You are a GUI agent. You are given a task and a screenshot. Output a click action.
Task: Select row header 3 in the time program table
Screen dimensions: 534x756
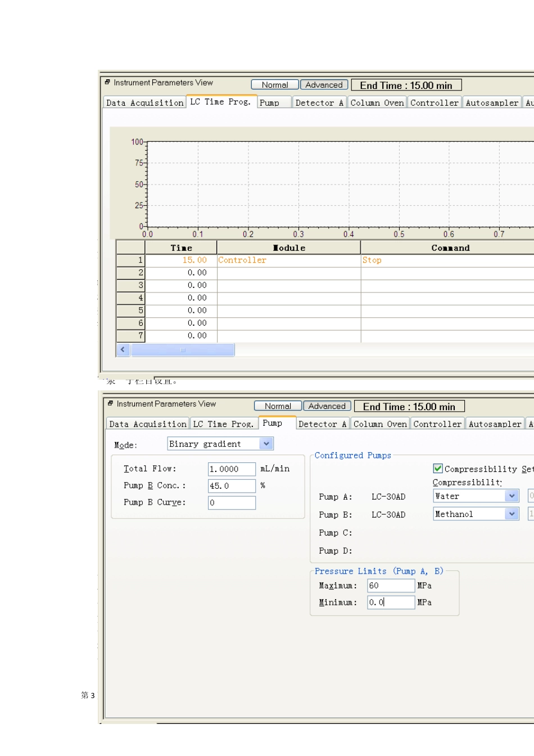pyautogui.click(x=130, y=285)
